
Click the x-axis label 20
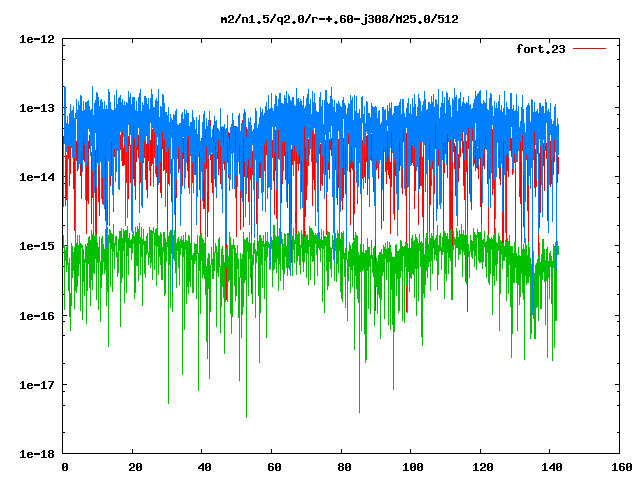[x=135, y=467]
